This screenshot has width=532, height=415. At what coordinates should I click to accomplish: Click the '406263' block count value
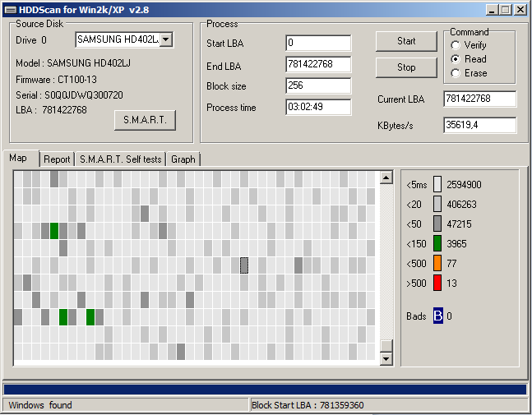461,204
